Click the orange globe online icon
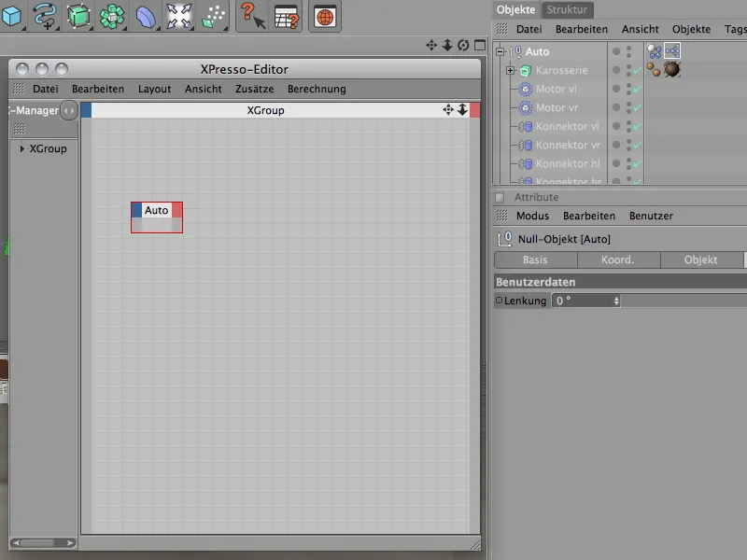The width and height of the screenshot is (747, 560). pos(325,17)
